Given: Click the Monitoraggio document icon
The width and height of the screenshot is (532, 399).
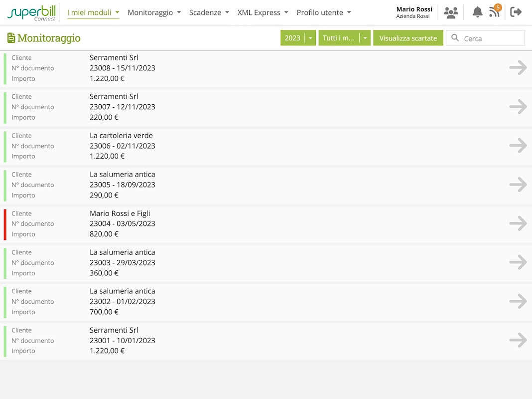Looking at the screenshot, I should coord(11,38).
